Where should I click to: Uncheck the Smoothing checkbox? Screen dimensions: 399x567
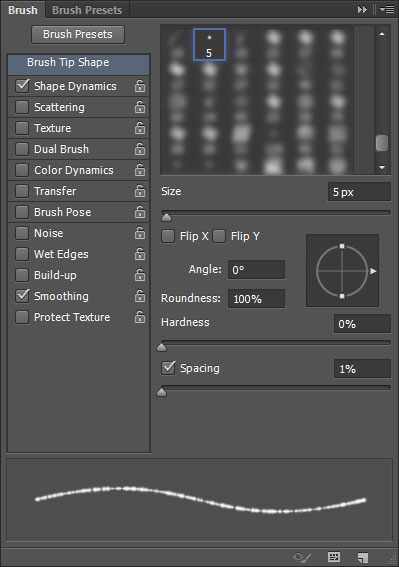pyautogui.click(x=22, y=296)
